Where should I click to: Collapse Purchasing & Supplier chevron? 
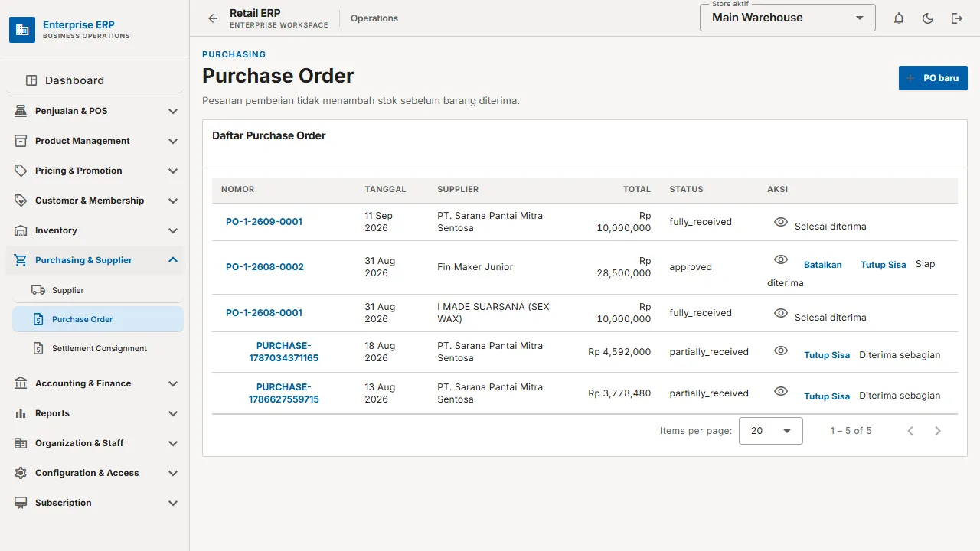coord(173,260)
